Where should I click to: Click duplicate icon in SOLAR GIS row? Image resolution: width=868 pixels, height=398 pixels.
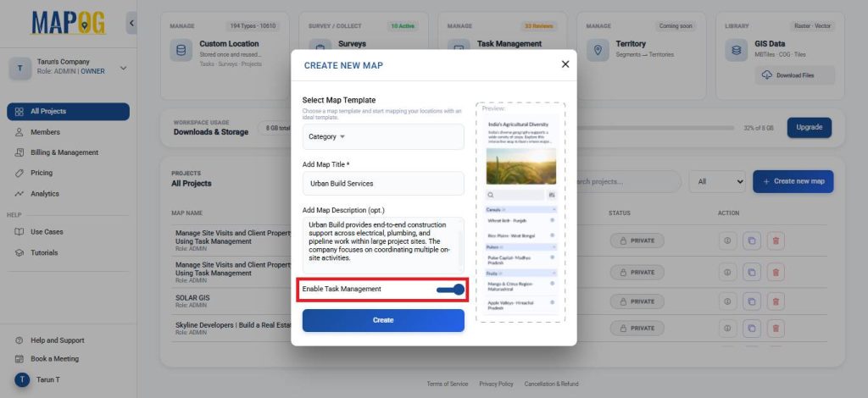pyautogui.click(x=752, y=301)
